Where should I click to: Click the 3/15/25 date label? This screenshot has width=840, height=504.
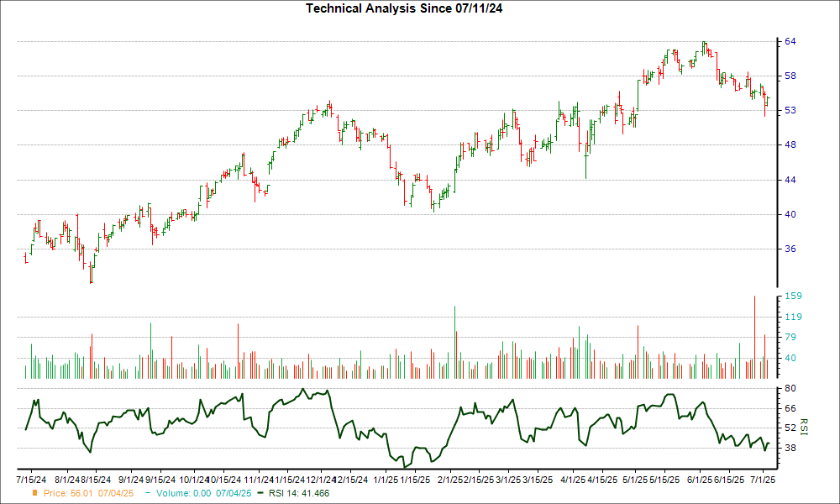coord(538,480)
